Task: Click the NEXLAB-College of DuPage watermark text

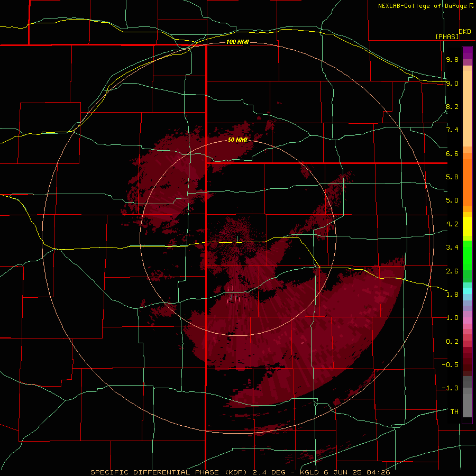Action: [x=425, y=6]
